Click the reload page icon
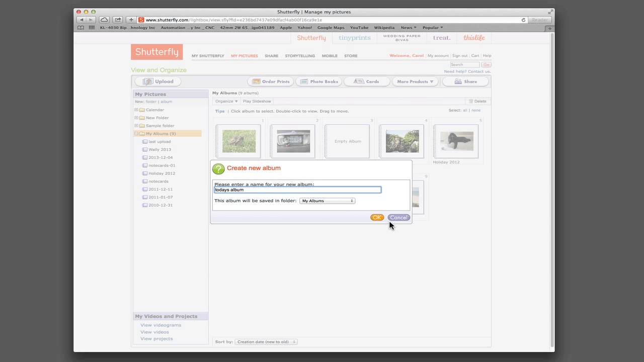Screen dimensions: 644x362 coord(523,20)
